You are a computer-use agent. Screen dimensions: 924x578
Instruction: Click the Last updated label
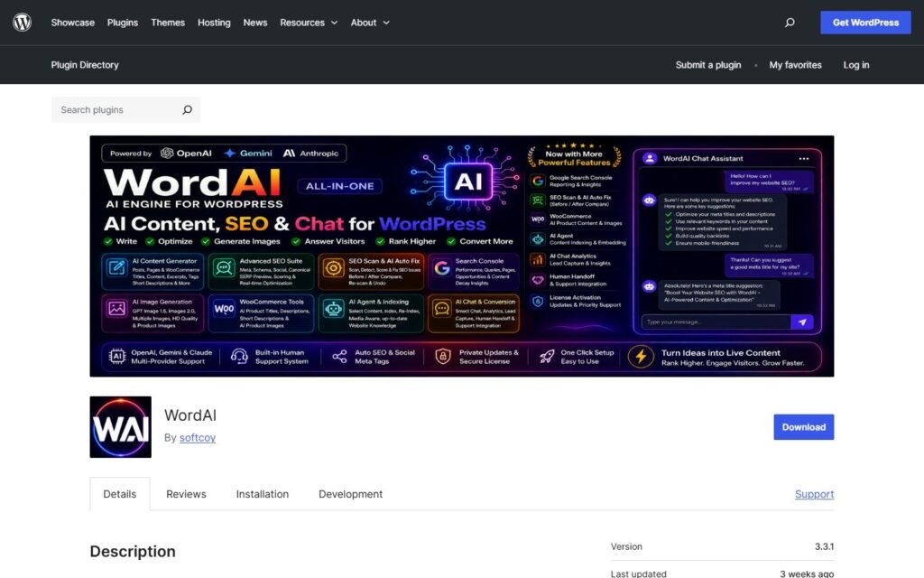tap(638, 573)
